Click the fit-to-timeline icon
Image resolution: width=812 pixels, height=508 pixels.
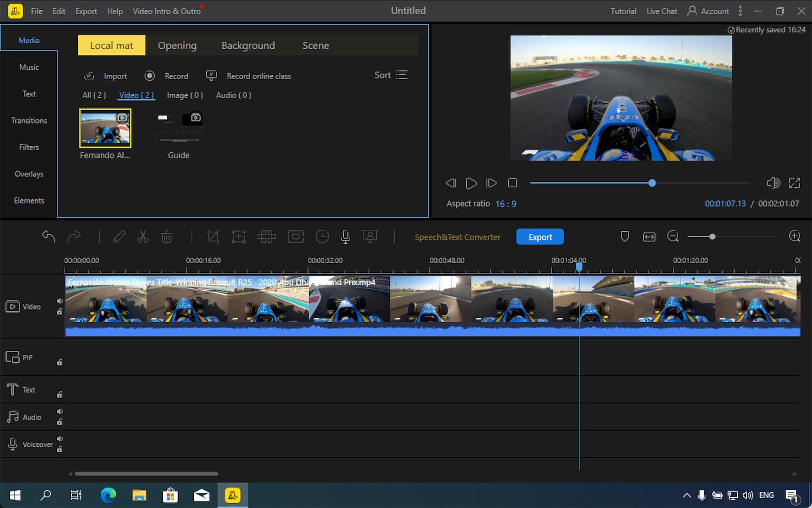pyautogui.click(x=649, y=237)
